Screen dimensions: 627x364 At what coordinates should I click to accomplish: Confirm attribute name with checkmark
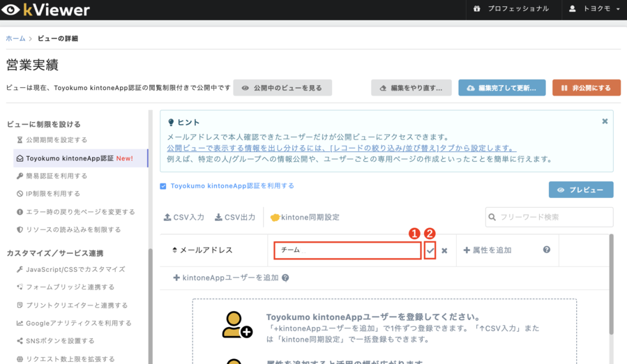(x=430, y=250)
